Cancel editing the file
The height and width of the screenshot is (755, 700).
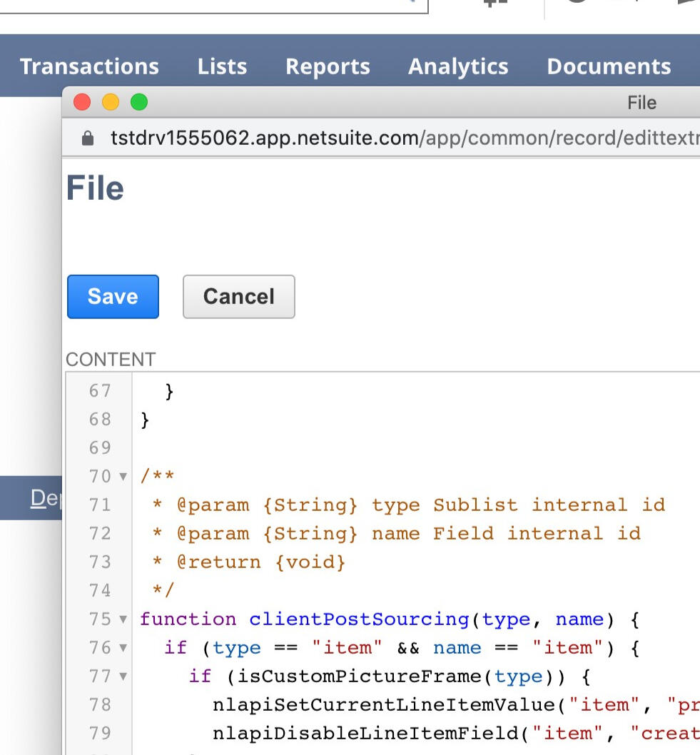coord(238,296)
